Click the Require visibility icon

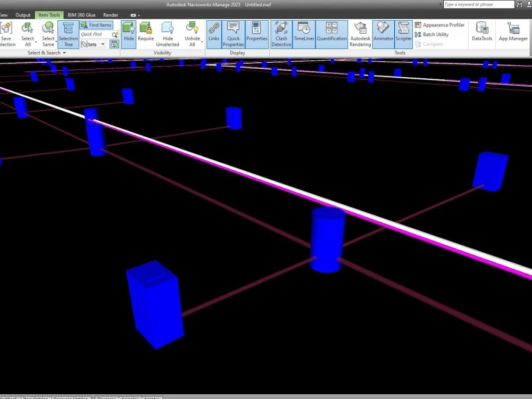coord(146,32)
